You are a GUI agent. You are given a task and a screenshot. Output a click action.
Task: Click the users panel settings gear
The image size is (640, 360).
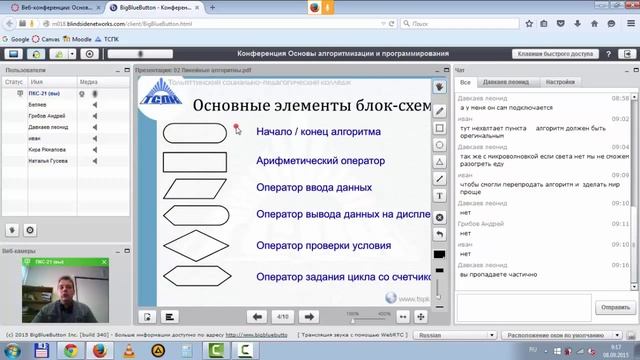pyautogui.click(x=30, y=230)
